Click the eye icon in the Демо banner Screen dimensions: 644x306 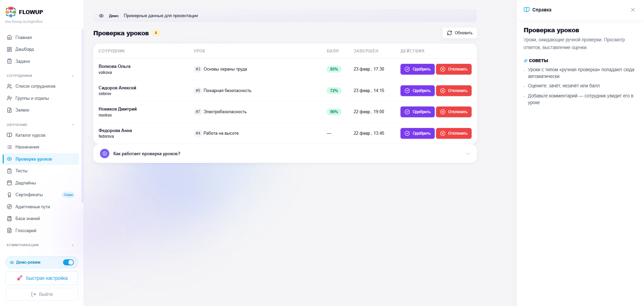(x=101, y=16)
